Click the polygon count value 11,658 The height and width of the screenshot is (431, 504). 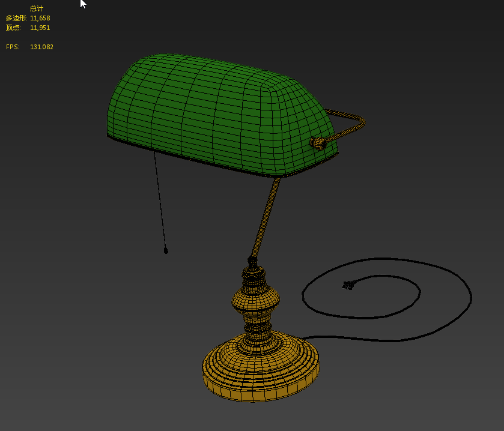pyautogui.click(x=40, y=18)
